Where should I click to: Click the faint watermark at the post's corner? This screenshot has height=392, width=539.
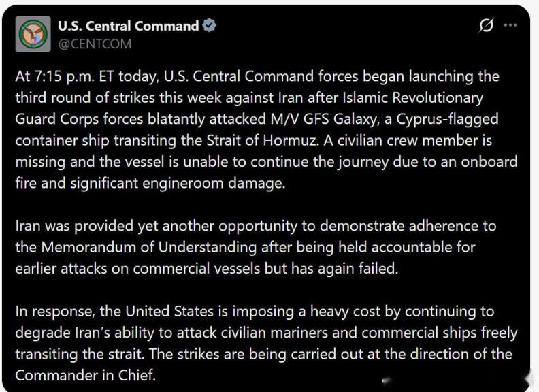390,380
